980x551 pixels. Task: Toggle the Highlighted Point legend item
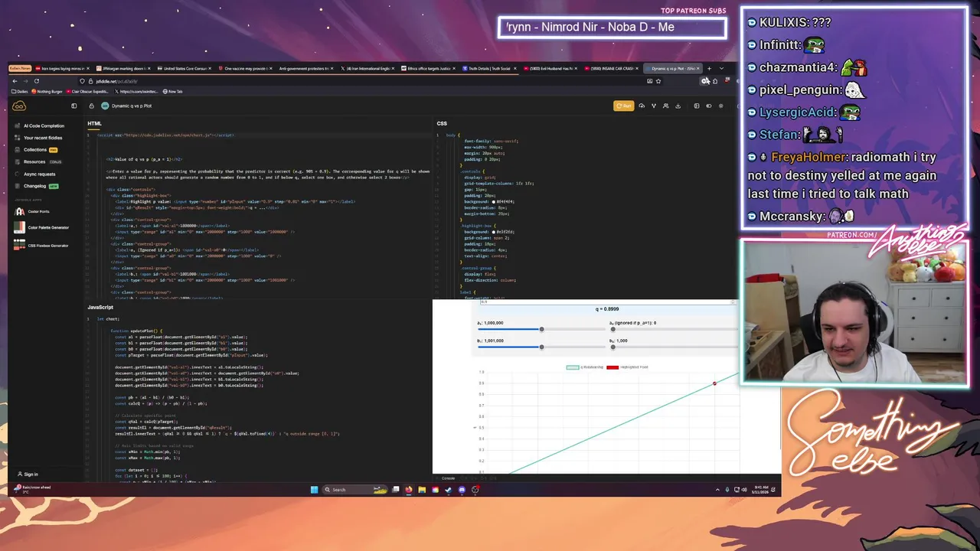tap(627, 367)
